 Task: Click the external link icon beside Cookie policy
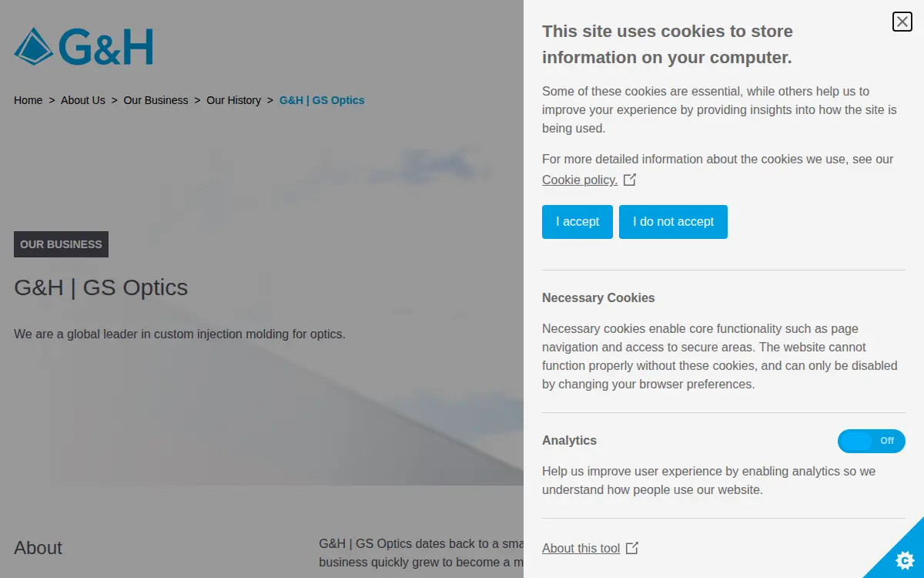click(x=630, y=180)
